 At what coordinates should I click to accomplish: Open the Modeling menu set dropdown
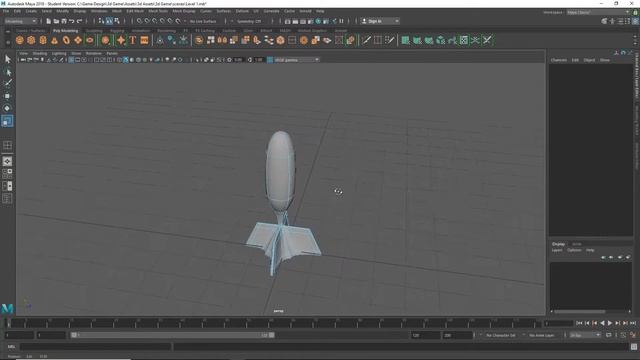20,21
